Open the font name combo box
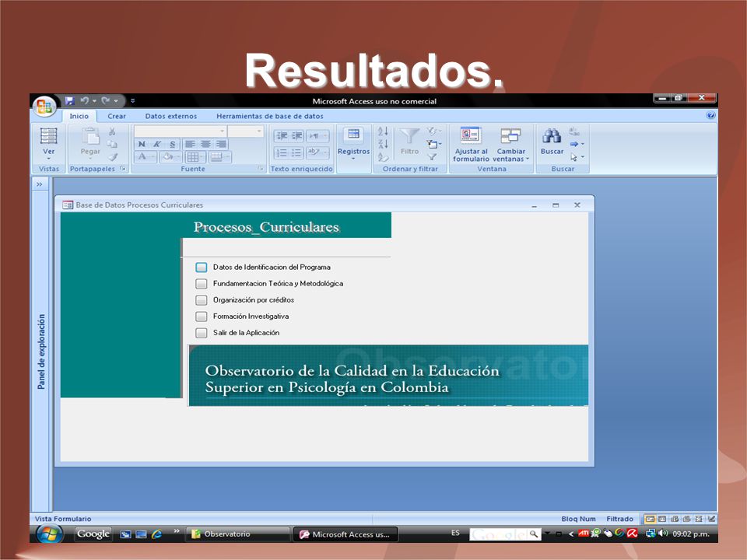This screenshot has height=560, width=747. [x=180, y=131]
